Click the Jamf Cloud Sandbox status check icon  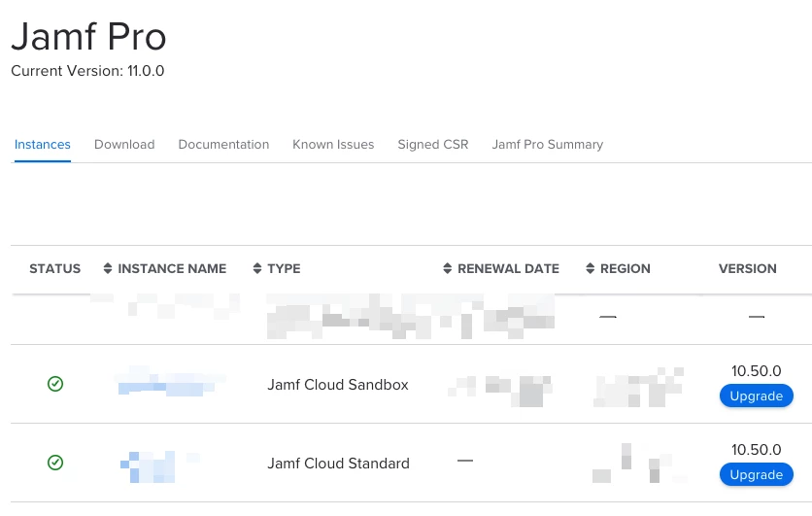(55, 384)
